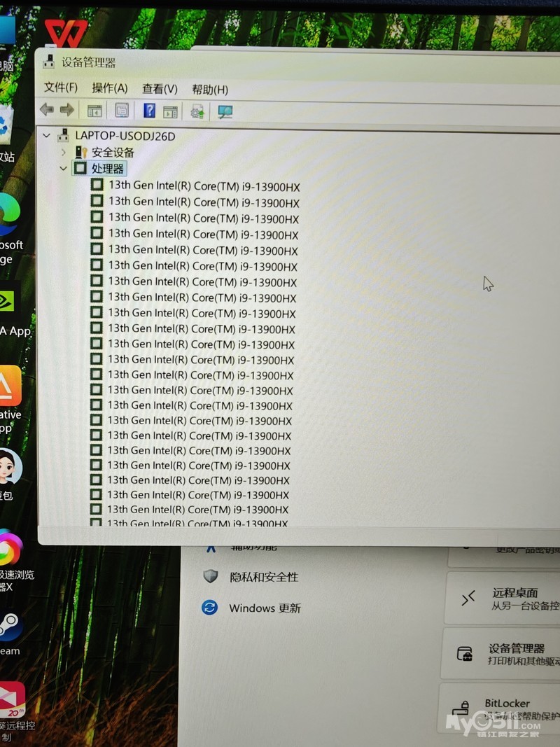
Task: Open the Steam desktop icon
Action: coord(10,626)
